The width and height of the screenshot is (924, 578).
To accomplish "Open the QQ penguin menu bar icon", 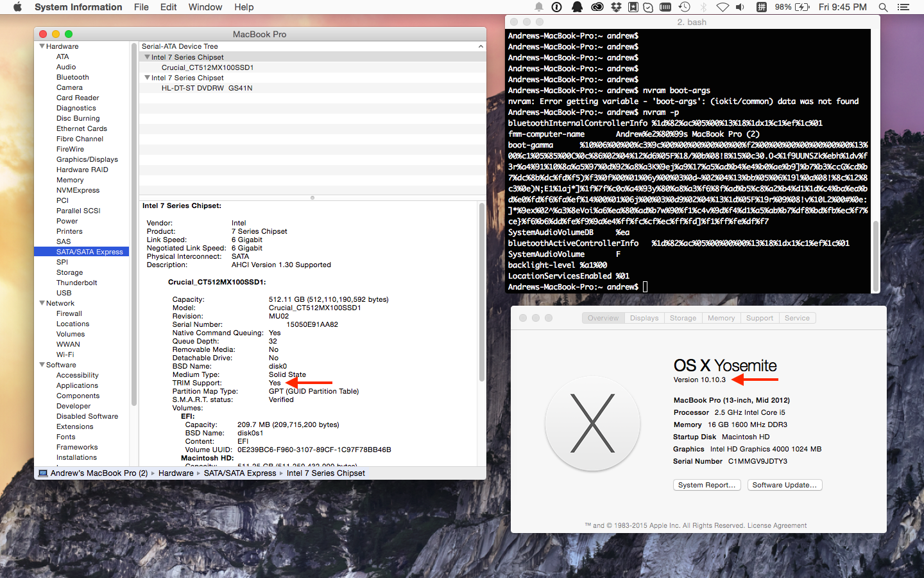I will (577, 7).
